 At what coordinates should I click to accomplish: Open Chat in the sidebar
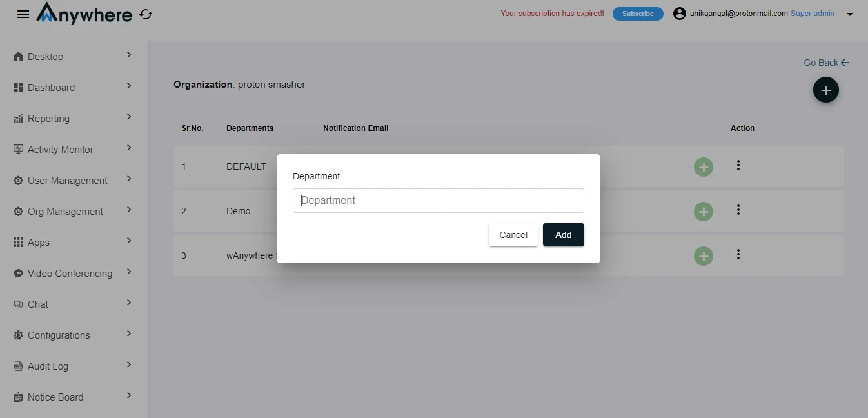tap(38, 304)
